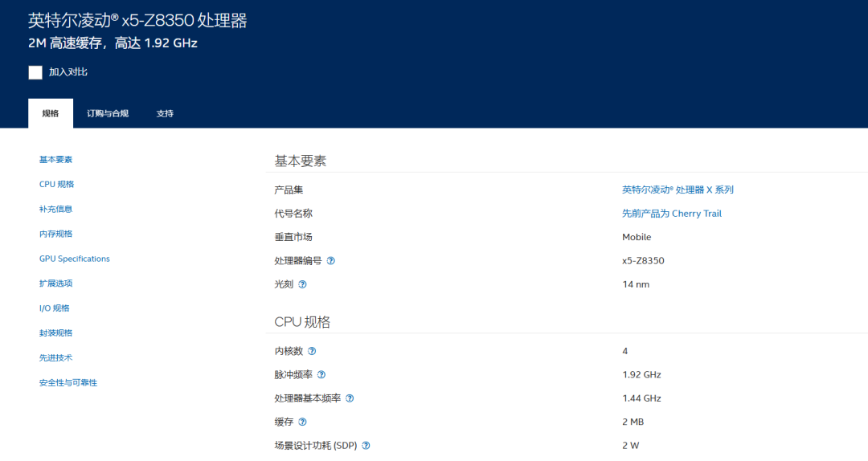Click the 英特尔凌动 x5-Z8350 处理器 page title
The height and width of the screenshot is (461, 868).
137,20
